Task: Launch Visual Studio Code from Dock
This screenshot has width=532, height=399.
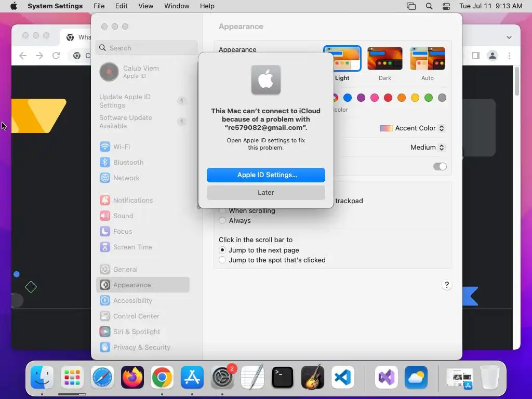Action: [343, 377]
